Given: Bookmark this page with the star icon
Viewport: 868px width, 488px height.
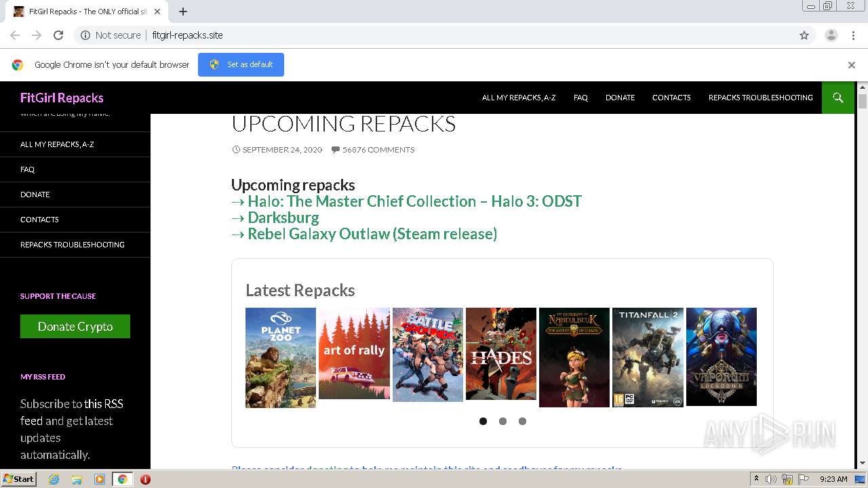Looking at the screenshot, I should [x=804, y=35].
